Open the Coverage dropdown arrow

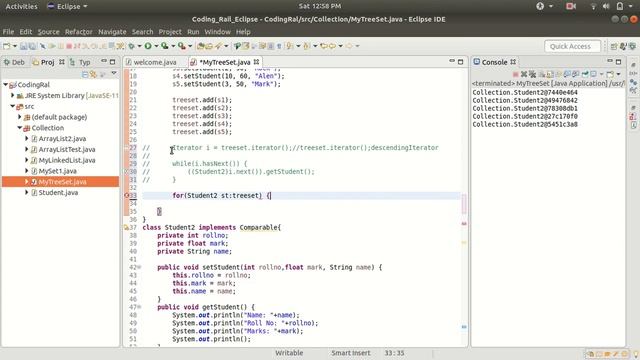coord(173,46)
